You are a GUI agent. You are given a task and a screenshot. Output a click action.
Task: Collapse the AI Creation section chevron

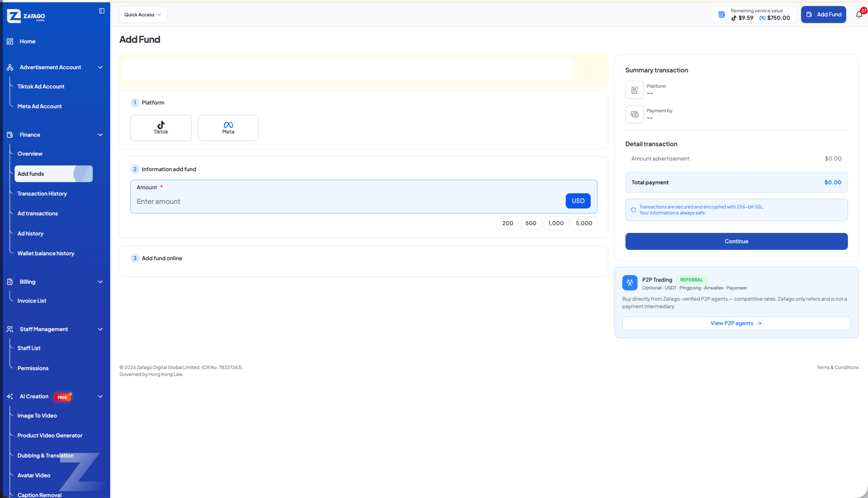point(100,397)
